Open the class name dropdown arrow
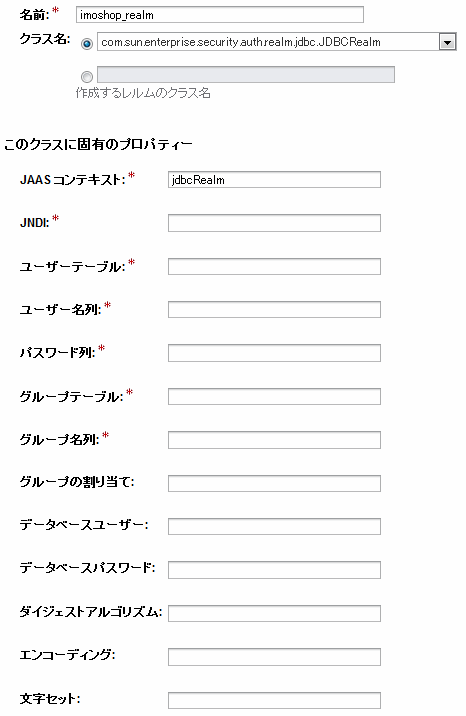The width and height of the screenshot is (466, 716). [447, 42]
